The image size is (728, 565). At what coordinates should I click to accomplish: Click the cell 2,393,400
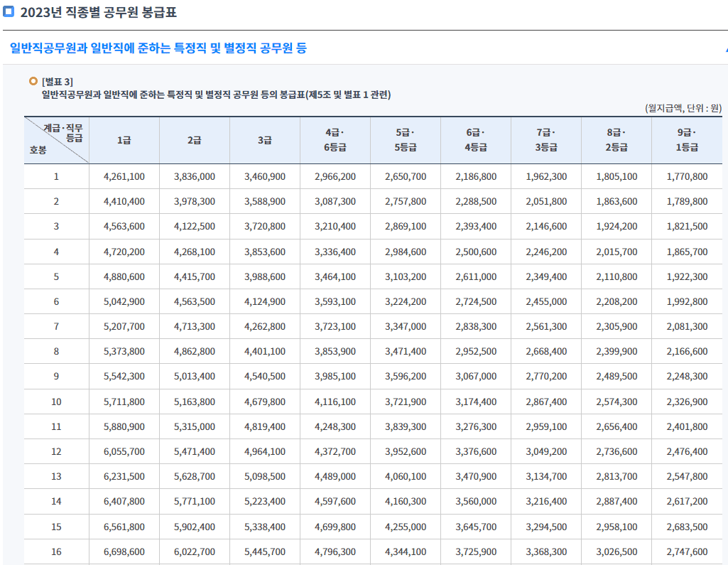(x=476, y=226)
